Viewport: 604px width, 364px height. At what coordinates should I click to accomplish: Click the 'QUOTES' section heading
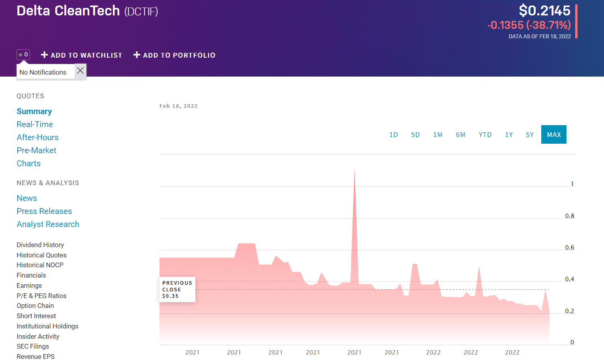click(x=30, y=96)
